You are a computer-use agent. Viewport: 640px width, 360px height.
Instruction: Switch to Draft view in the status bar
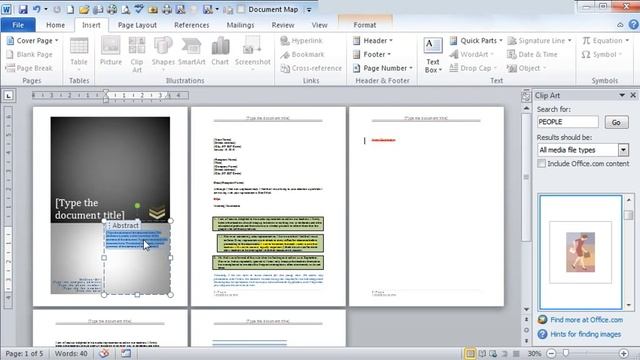516,353
